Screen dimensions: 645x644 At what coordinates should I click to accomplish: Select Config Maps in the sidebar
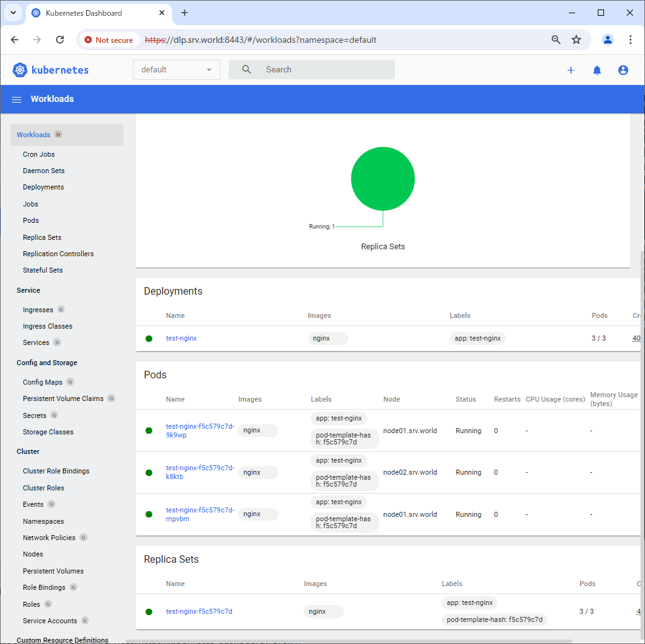pos(42,382)
